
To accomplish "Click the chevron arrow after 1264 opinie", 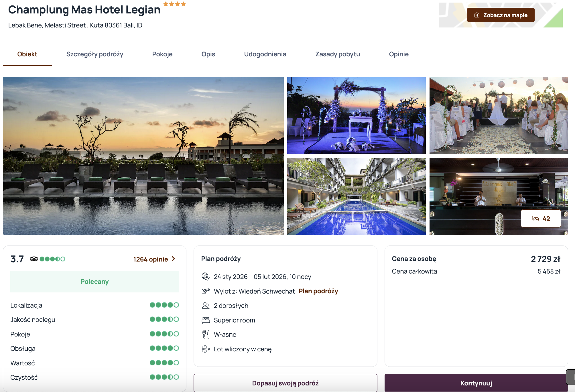I will pos(173,259).
